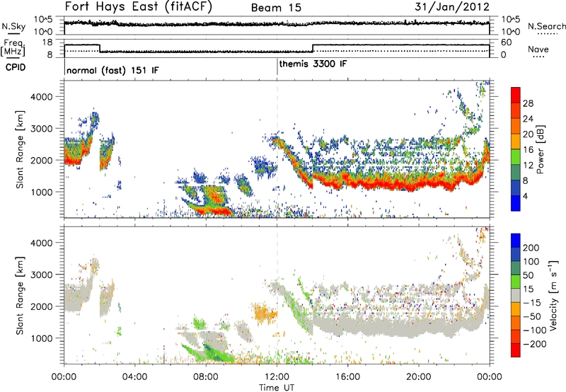Click the "16" value on power colorbar
The image size is (566, 392).
528,150
